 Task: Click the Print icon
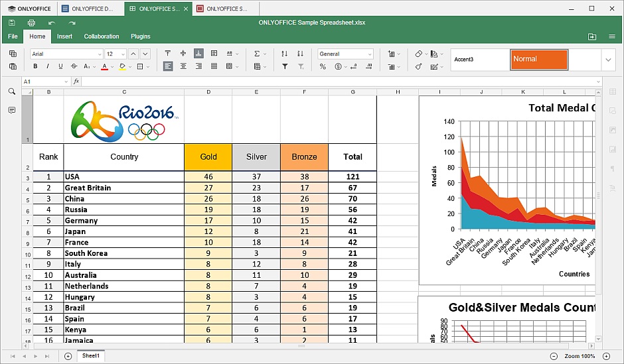31,23
